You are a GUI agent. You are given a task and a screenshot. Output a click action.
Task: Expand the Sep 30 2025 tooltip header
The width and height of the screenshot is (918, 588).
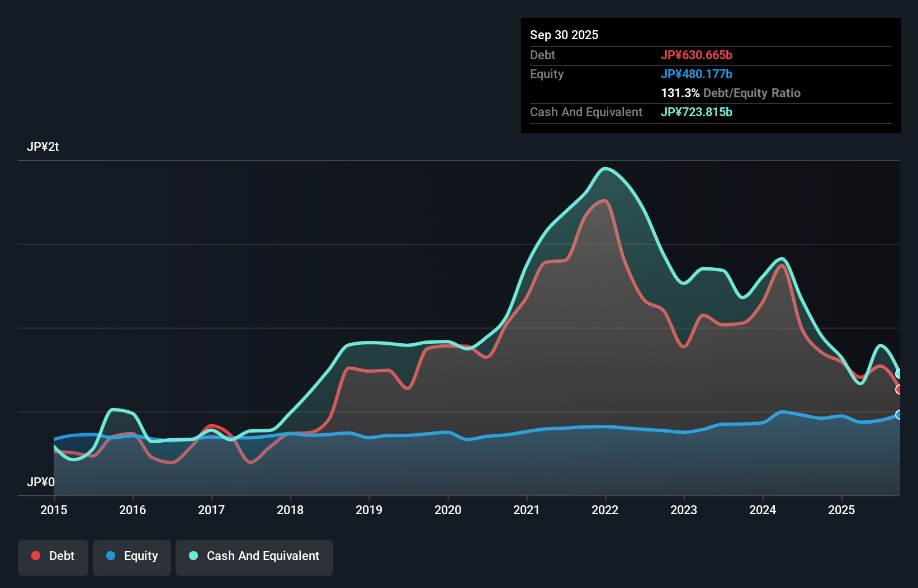coord(564,35)
